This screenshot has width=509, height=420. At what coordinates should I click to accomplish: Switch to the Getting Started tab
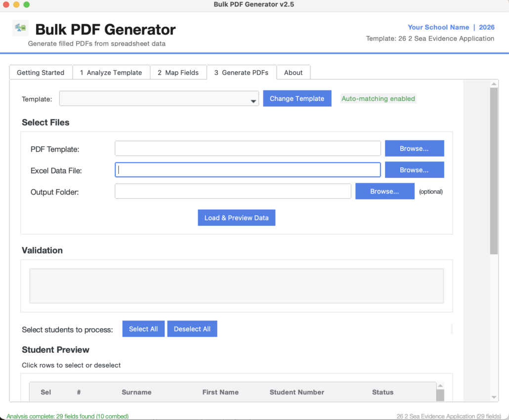coord(41,73)
